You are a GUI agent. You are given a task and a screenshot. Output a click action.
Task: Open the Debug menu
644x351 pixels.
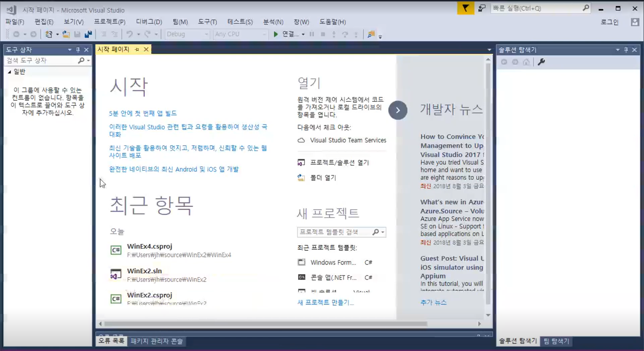[149, 22]
